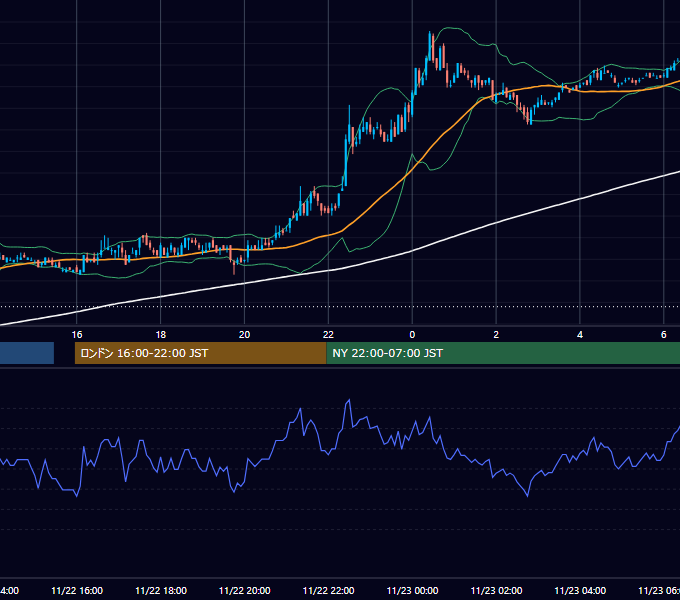The width and height of the screenshot is (680, 600).
Task: Click hour label 0 on upper time axis
Action: pyautogui.click(x=412, y=335)
